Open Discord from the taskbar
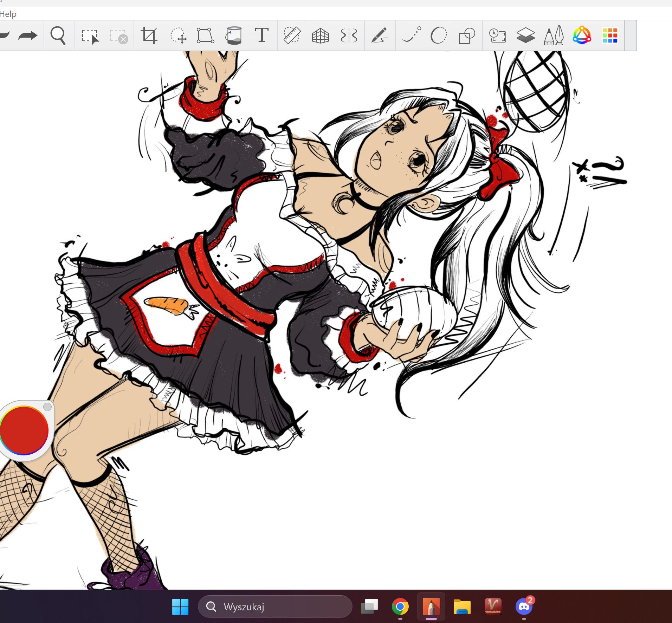Image resolution: width=672 pixels, height=623 pixels. (524, 606)
